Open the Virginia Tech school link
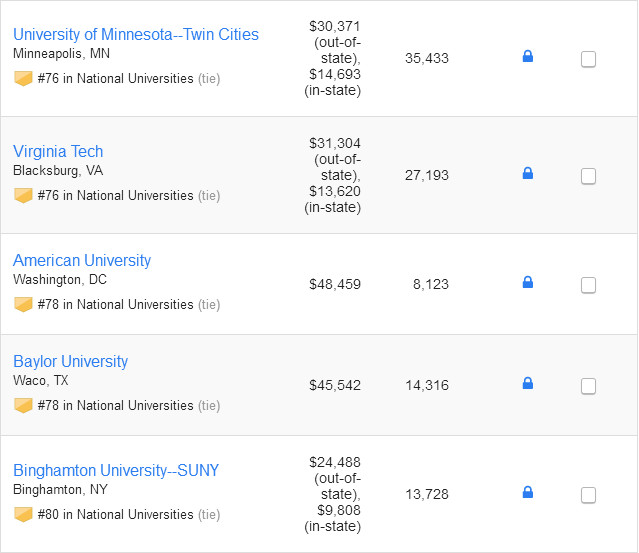The width and height of the screenshot is (639, 553). click(x=58, y=151)
